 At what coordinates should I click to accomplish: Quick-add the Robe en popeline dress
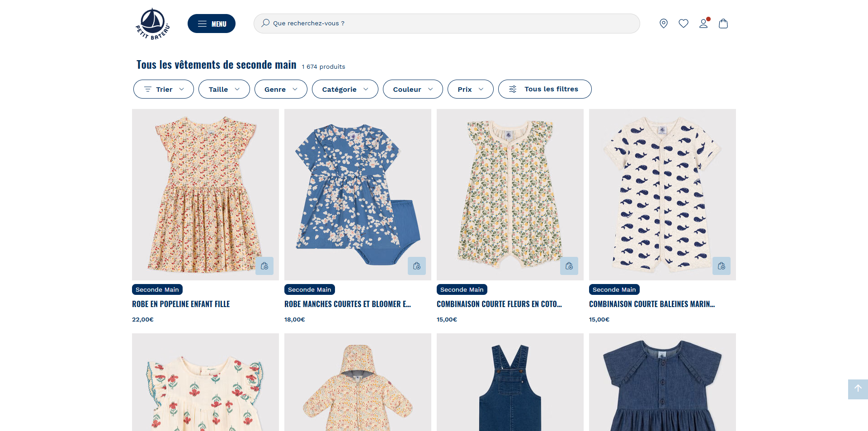point(264,266)
